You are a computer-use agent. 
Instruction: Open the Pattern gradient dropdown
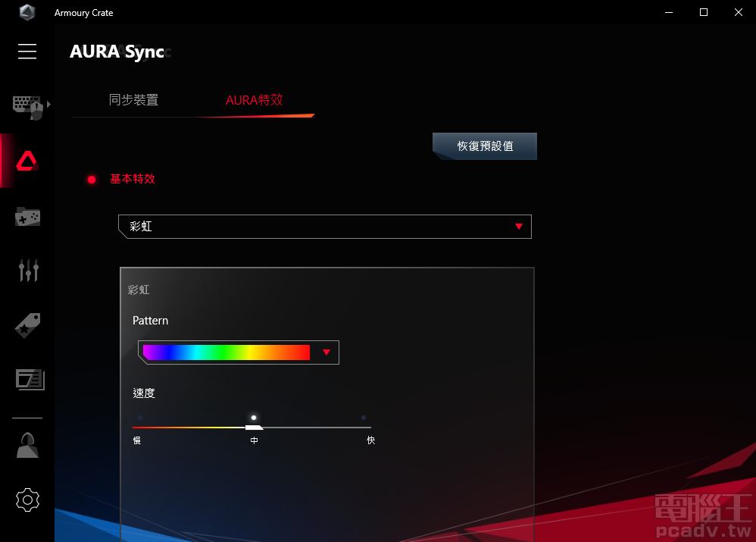tap(326, 352)
